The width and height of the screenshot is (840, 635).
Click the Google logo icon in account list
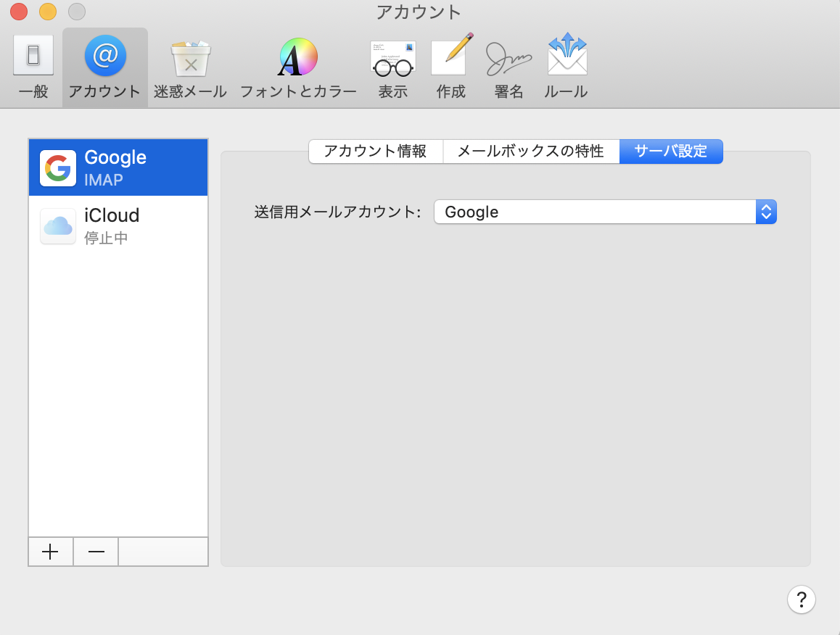point(58,168)
